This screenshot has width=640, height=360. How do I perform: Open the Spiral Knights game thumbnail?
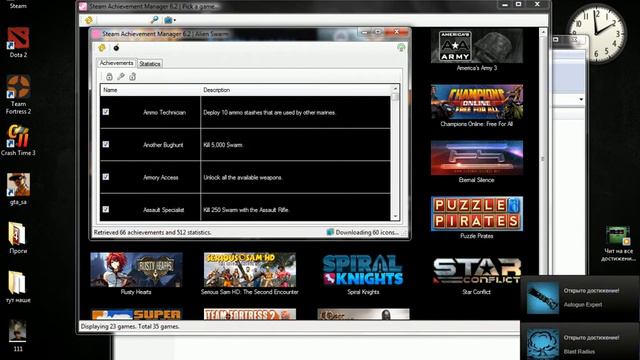pyautogui.click(x=363, y=269)
